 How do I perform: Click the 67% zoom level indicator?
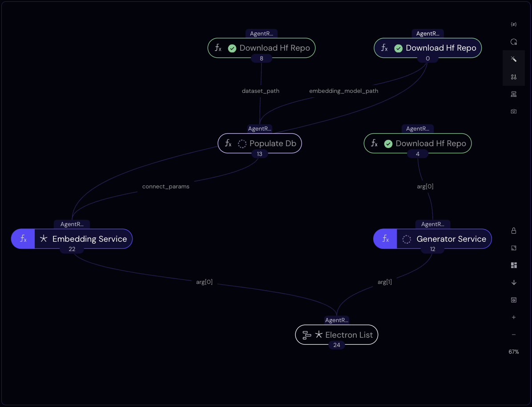point(513,352)
